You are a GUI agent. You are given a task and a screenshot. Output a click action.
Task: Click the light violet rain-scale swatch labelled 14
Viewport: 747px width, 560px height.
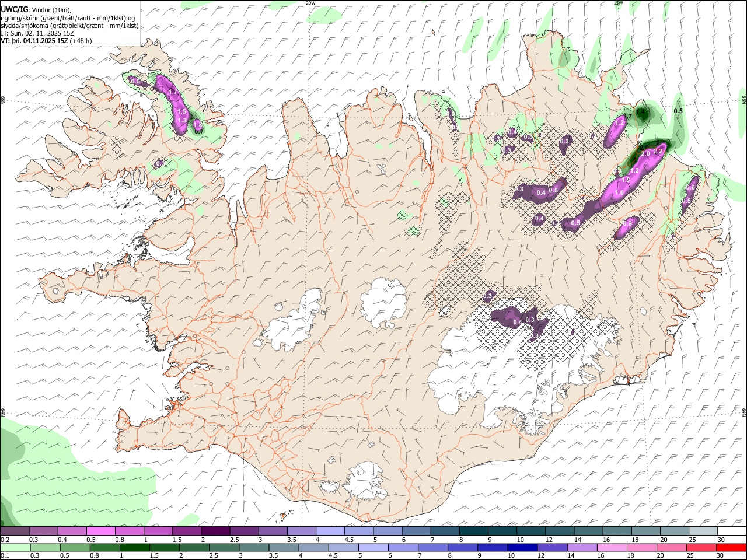(582, 547)
